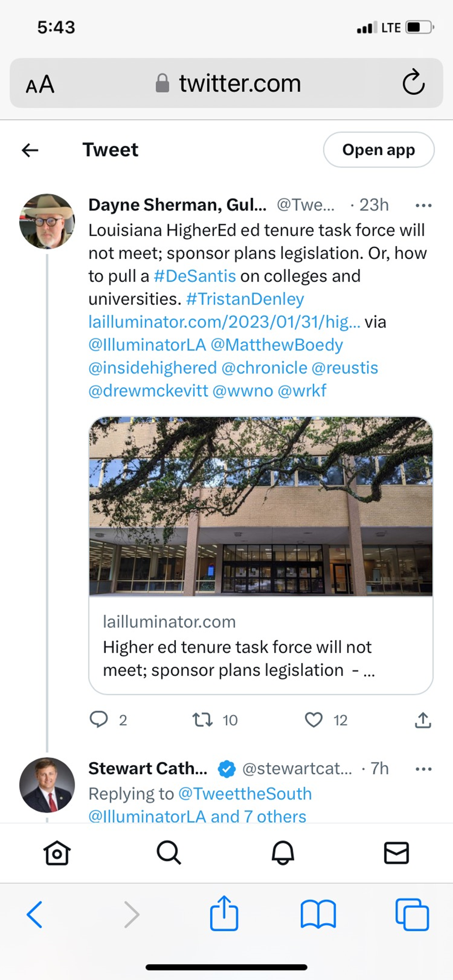Open more options on Dayne Sherman's tweet
Viewport: 453px width, 980px height.
423,205
